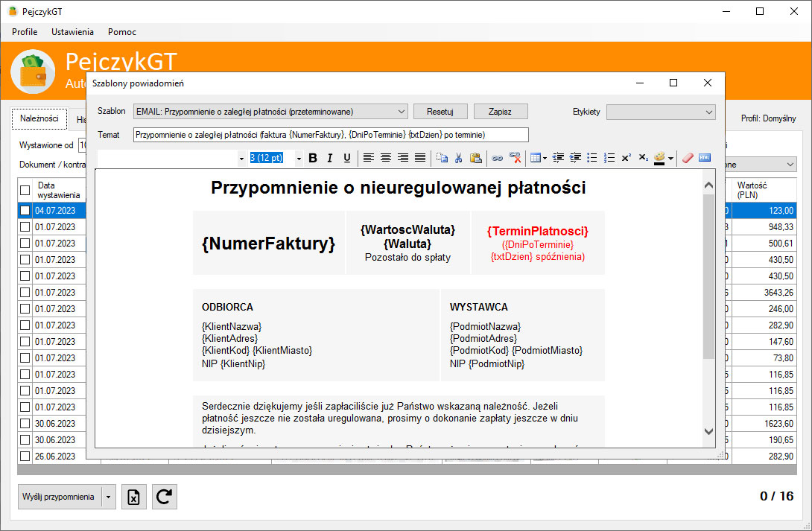Screen dimensions: 812x531
Task: Click the {NumerFaktury} placeholder in template
Action: pyautogui.click(x=268, y=244)
